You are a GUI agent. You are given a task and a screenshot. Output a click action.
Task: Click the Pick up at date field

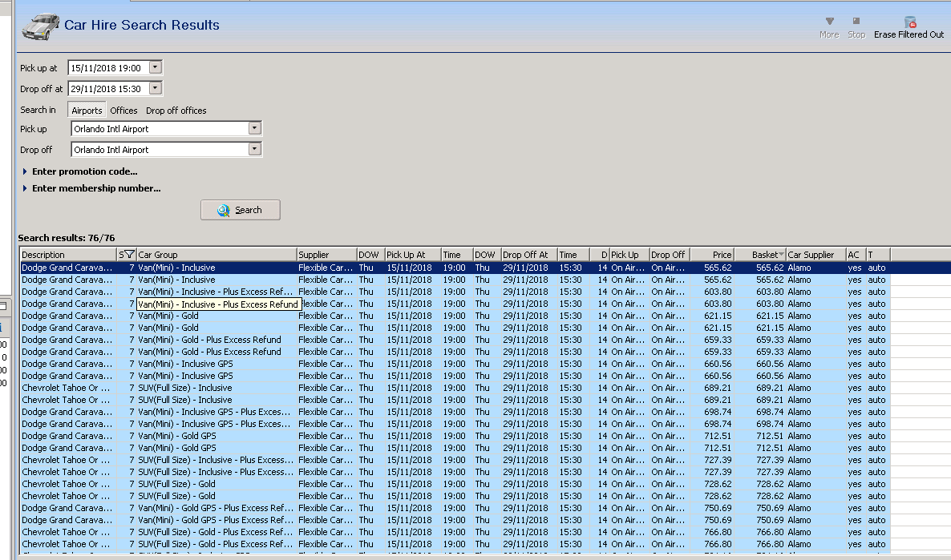[x=107, y=68]
